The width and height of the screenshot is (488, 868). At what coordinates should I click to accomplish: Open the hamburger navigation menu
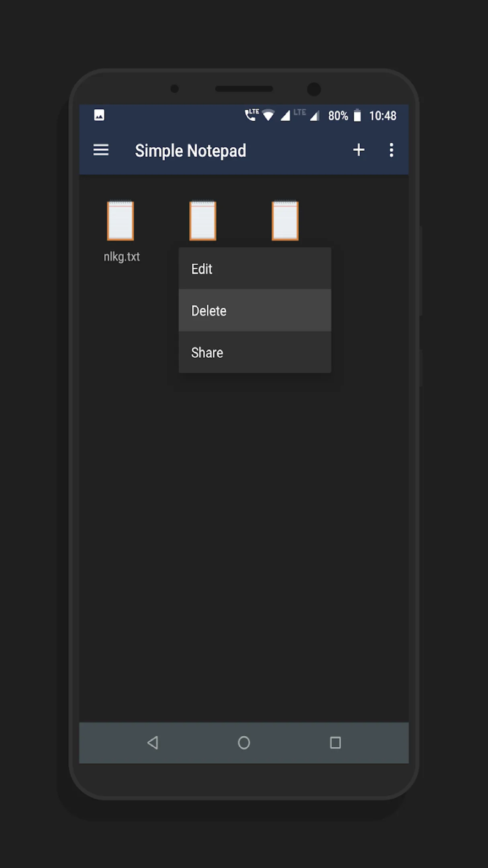[x=101, y=150]
